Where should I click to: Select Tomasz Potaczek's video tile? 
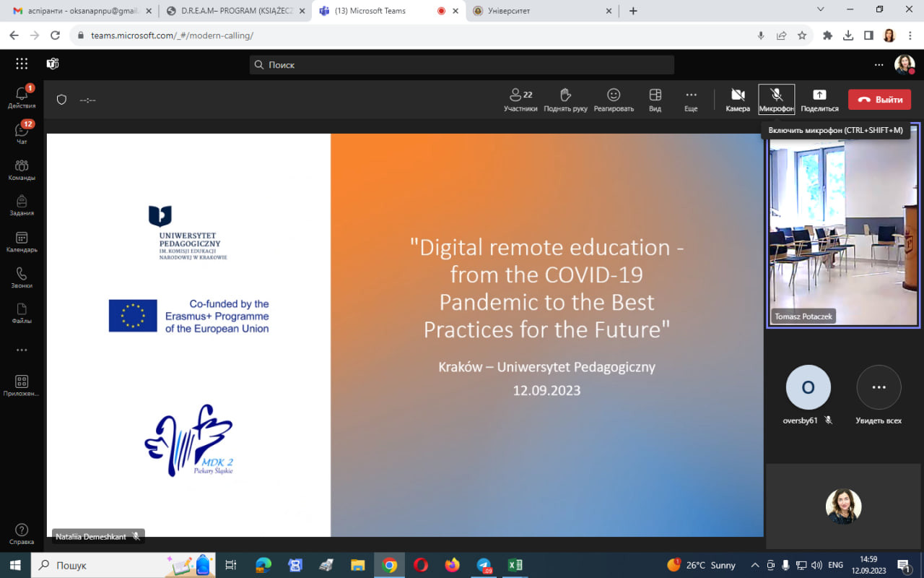click(843, 225)
